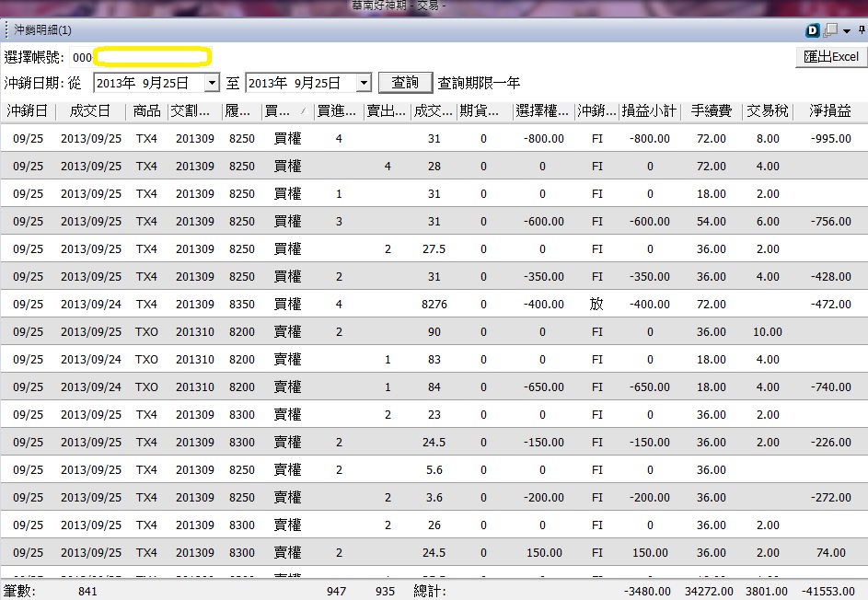Click the stacked windows icon in header
868x600 pixels.
tap(830, 30)
